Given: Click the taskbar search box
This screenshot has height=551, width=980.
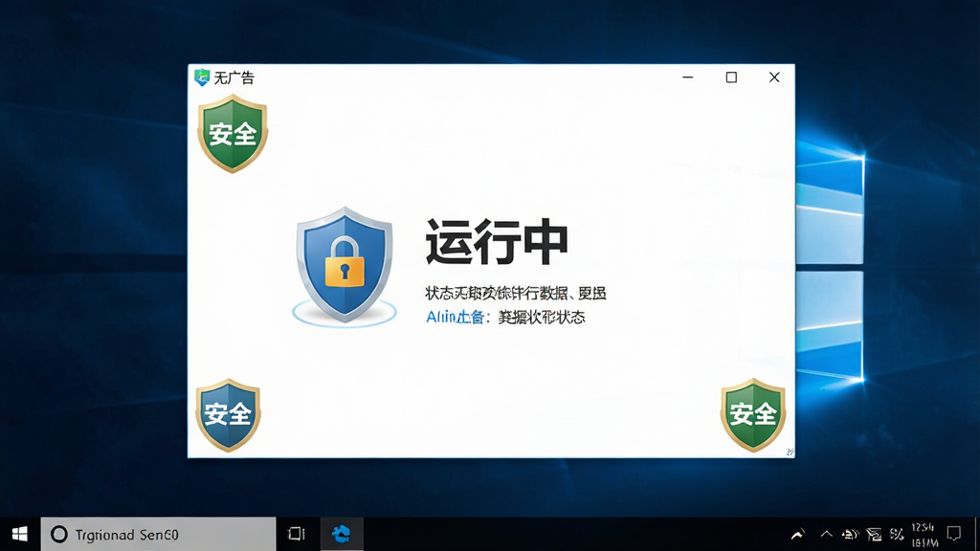Looking at the screenshot, I should (158, 534).
